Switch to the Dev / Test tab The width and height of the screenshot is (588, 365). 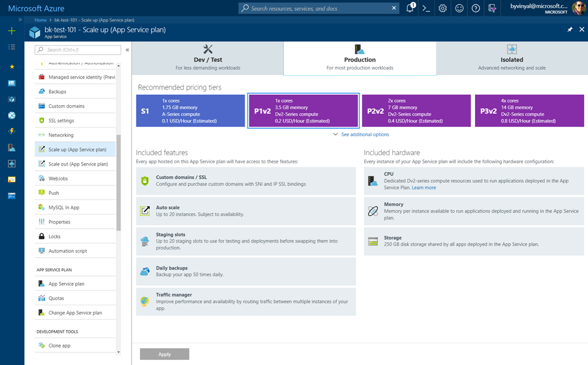click(208, 59)
